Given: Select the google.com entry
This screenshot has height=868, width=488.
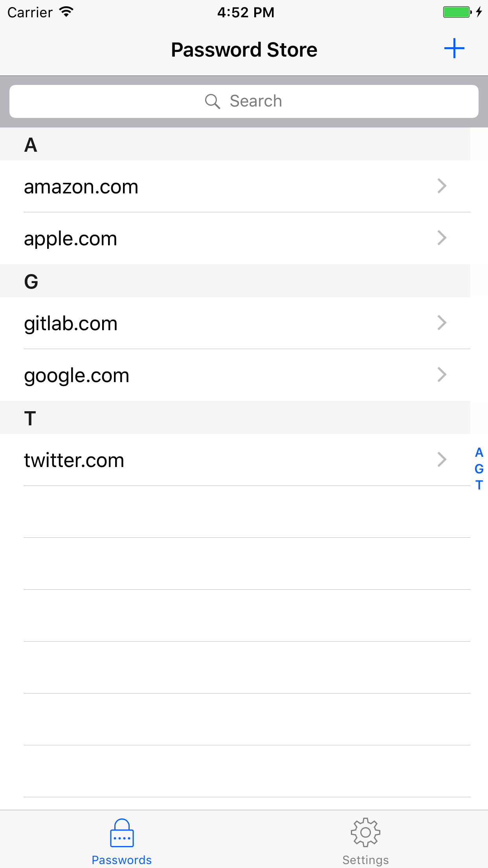Looking at the screenshot, I should pos(77,375).
